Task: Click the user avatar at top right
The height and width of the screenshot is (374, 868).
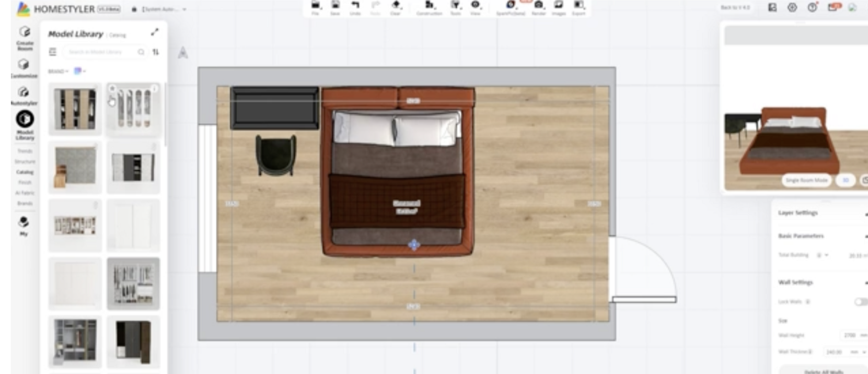Action: (x=852, y=7)
